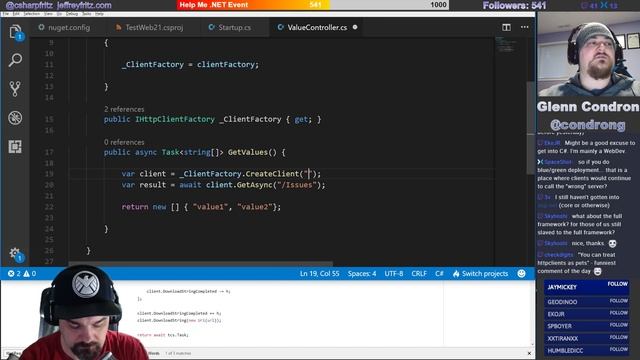Screen dimensions: 640x360
Task: Open the File menu
Action: coord(6,14)
